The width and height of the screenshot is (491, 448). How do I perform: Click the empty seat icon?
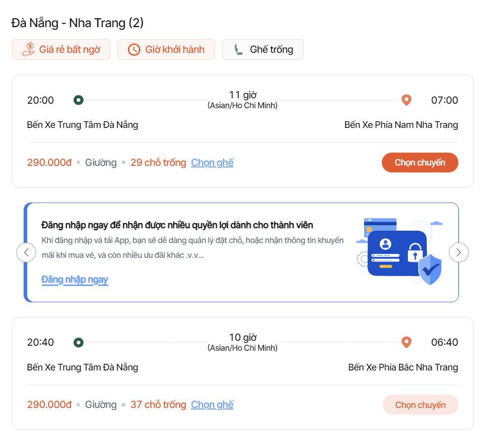[238, 49]
